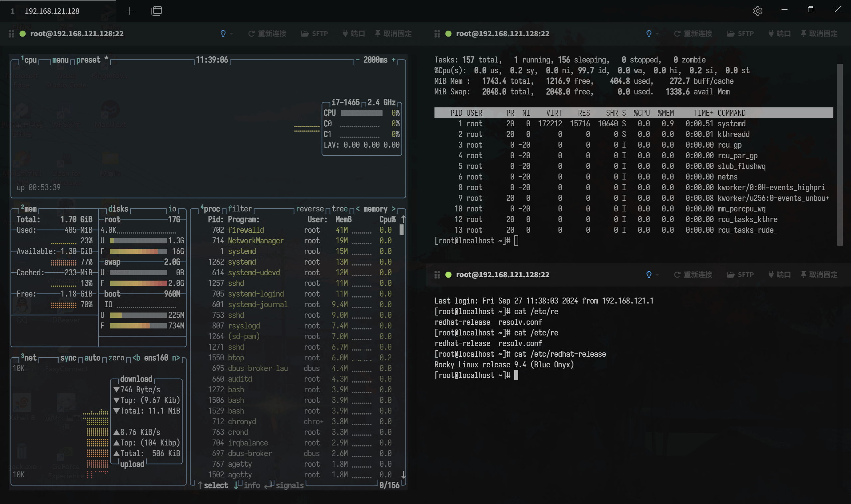This screenshot has height=504, width=851.
Task: Click select at the btop proc footer
Action: (216, 485)
